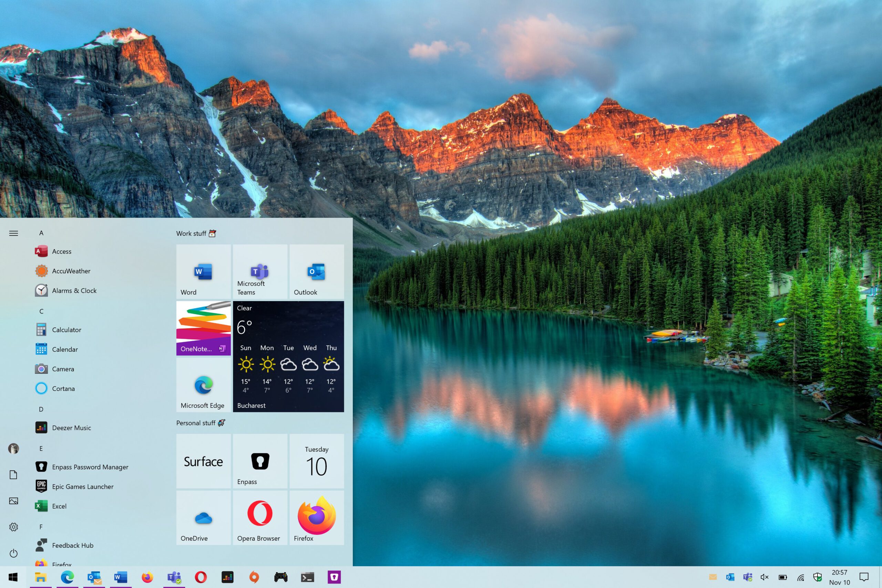Open Windows Security shield tray icon

[x=818, y=577]
